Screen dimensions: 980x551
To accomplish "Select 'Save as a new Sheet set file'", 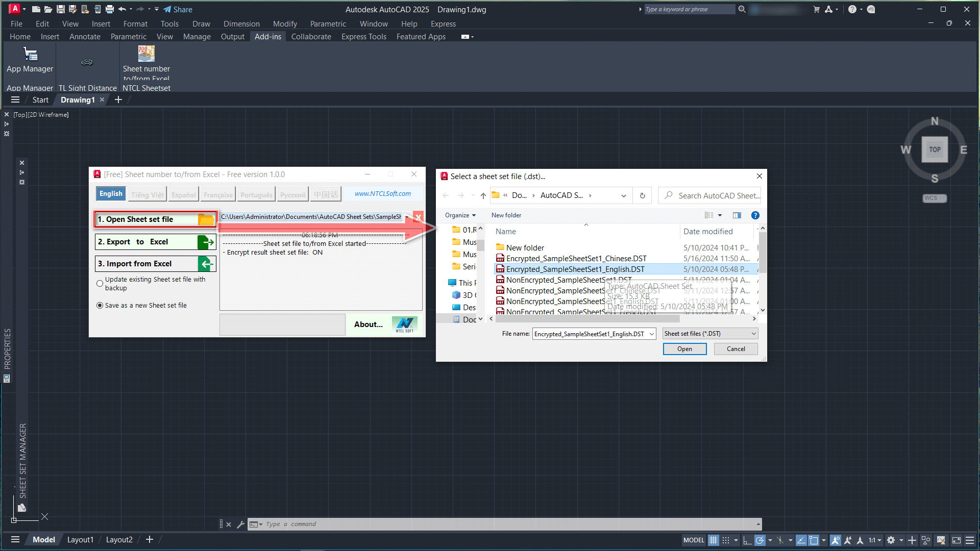I will 100,305.
